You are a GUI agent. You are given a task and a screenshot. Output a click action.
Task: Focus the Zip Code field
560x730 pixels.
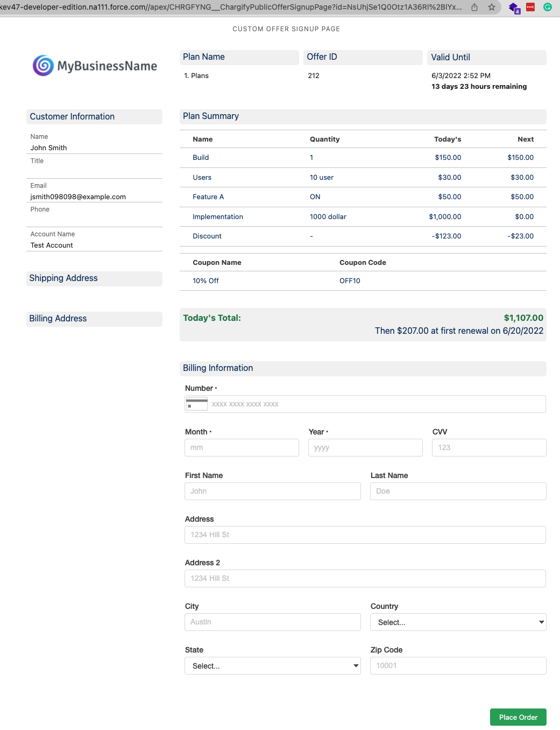click(x=458, y=665)
